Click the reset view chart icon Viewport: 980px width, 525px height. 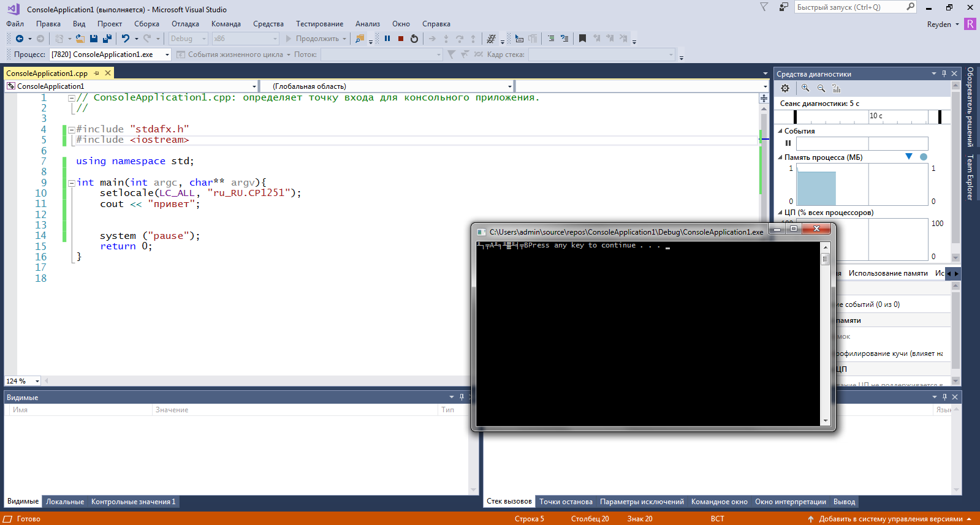[837, 88]
